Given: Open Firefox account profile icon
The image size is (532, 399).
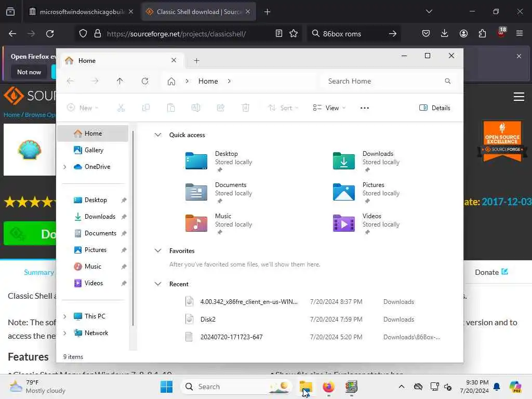Looking at the screenshot, I should pyautogui.click(x=463, y=33).
